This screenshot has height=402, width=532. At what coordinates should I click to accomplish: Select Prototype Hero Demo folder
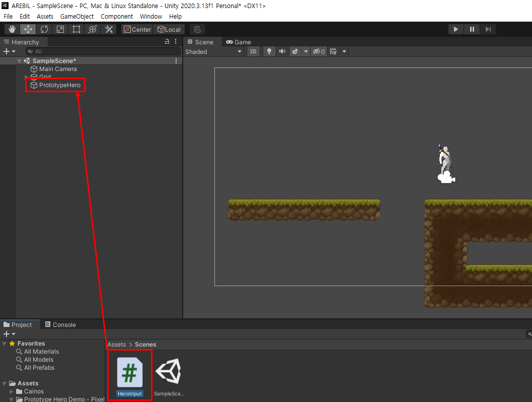coord(60,399)
